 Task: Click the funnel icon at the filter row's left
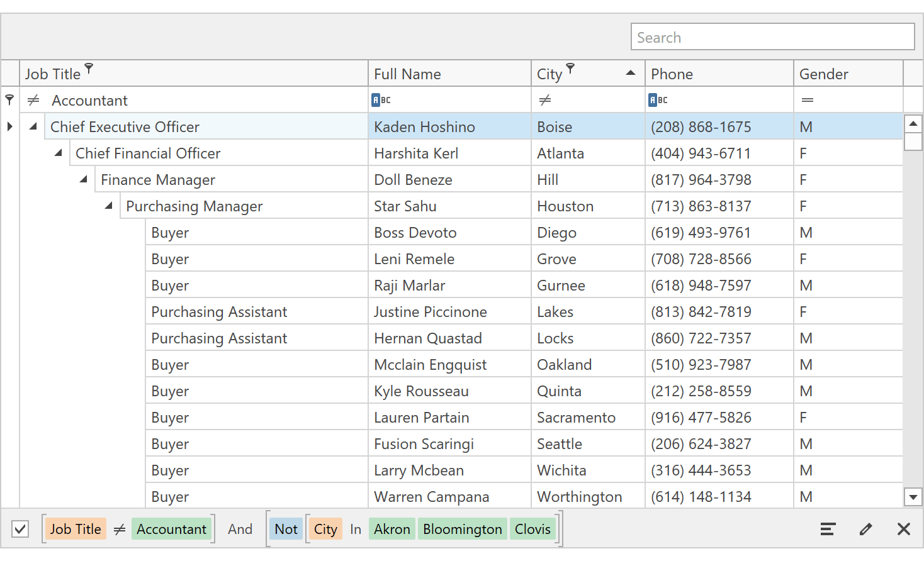pyautogui.click(x=9, y=99)
